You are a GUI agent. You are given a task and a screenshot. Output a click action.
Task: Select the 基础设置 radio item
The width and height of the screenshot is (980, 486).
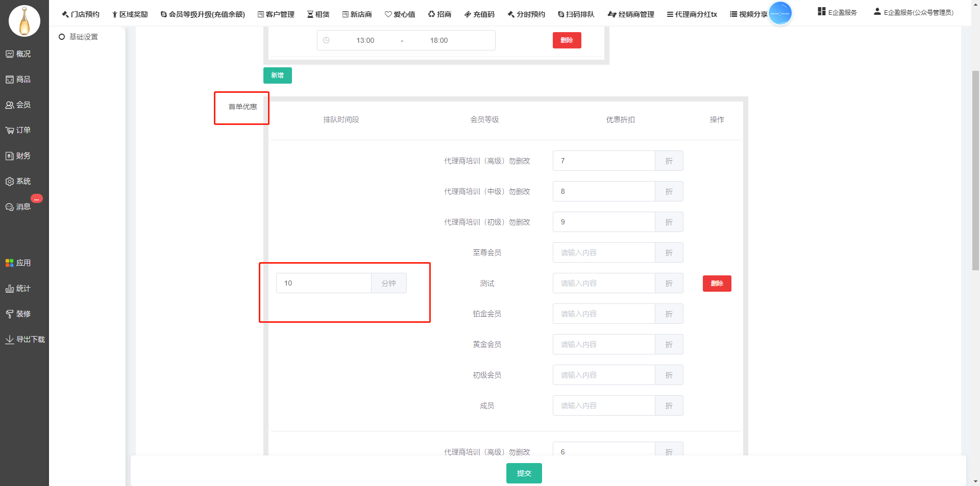tap(62, 37)
